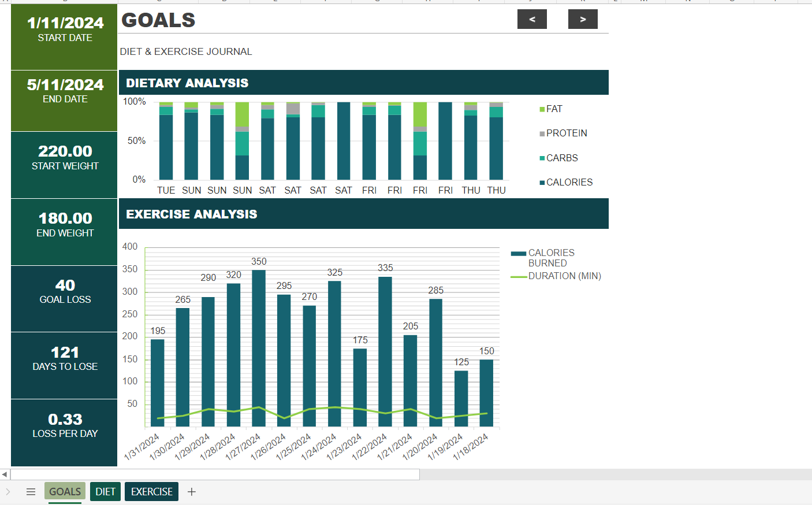Click the left arrow navigation button near GOALS

[x=531, y=19]
